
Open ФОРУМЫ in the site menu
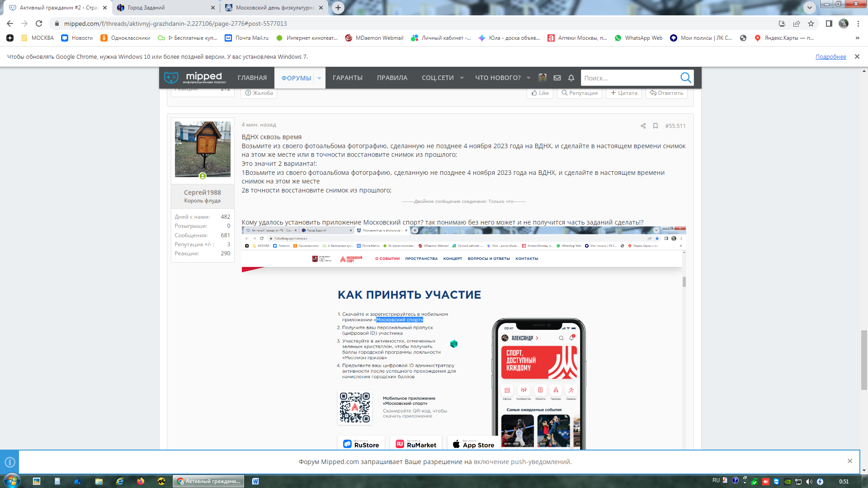[x=296, y=78]
